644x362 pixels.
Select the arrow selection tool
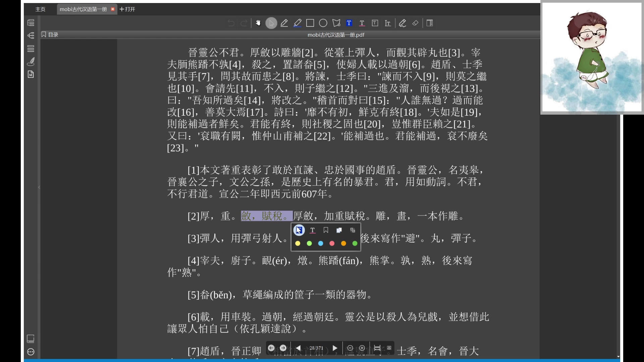271,23
